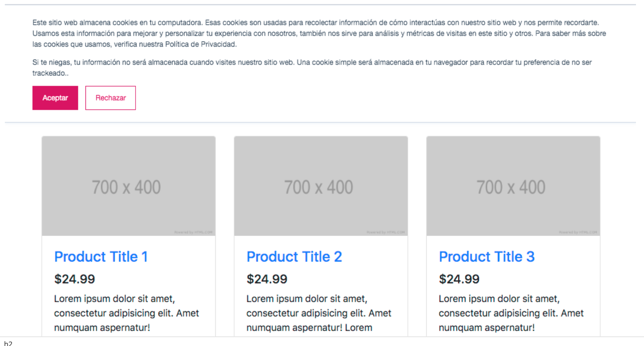Click the $24.99 price under Product Title 3
644x346 pixels.
click(x=459, y=279)
